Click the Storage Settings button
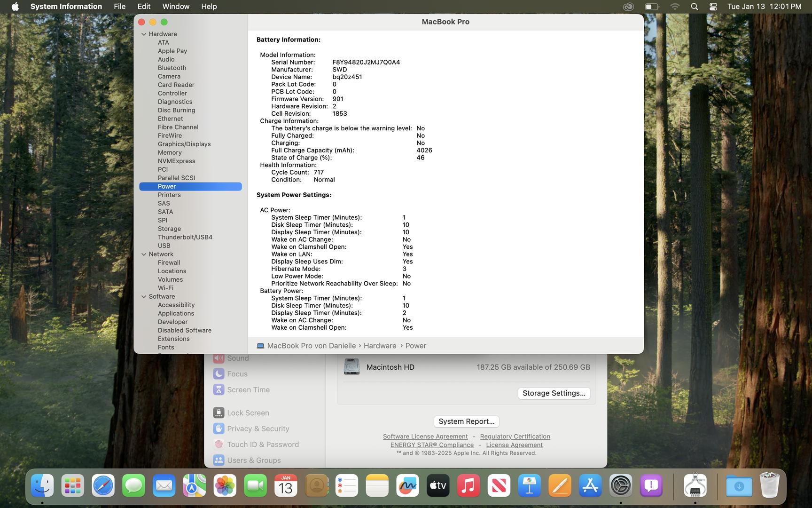 (x=554, y=393)
